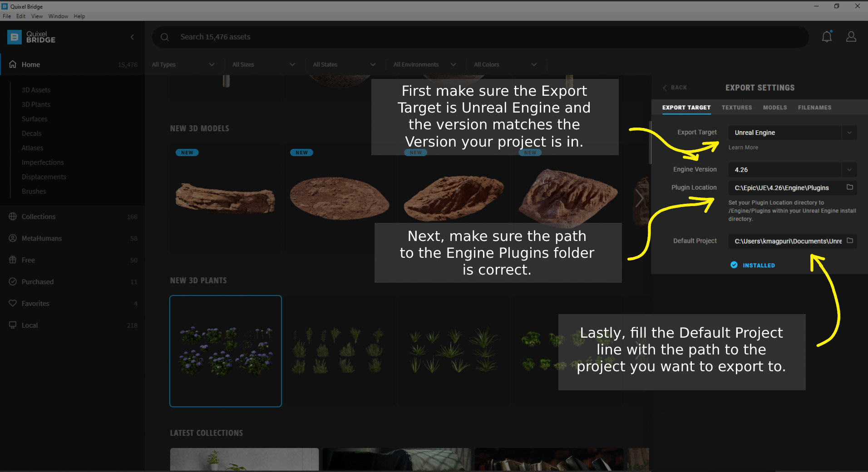Go back with the Back arrow in Export Settings
This screenshot has width=868, height=472.
click(675, 88)
